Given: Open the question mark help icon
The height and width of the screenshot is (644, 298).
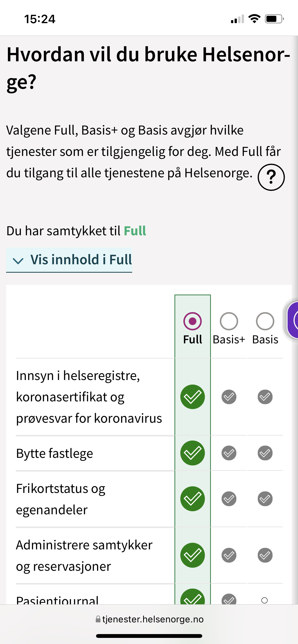Looking at the screenshot, I should click(x=271, y=177).
